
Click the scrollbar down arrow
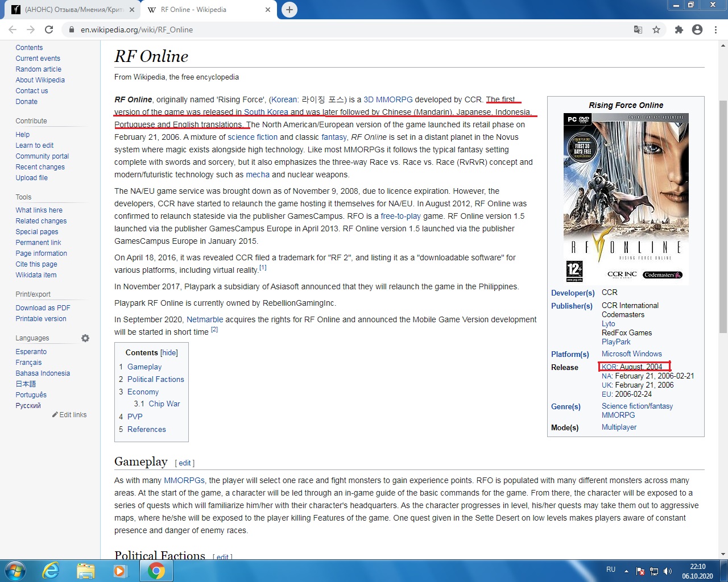coord(723,554)
